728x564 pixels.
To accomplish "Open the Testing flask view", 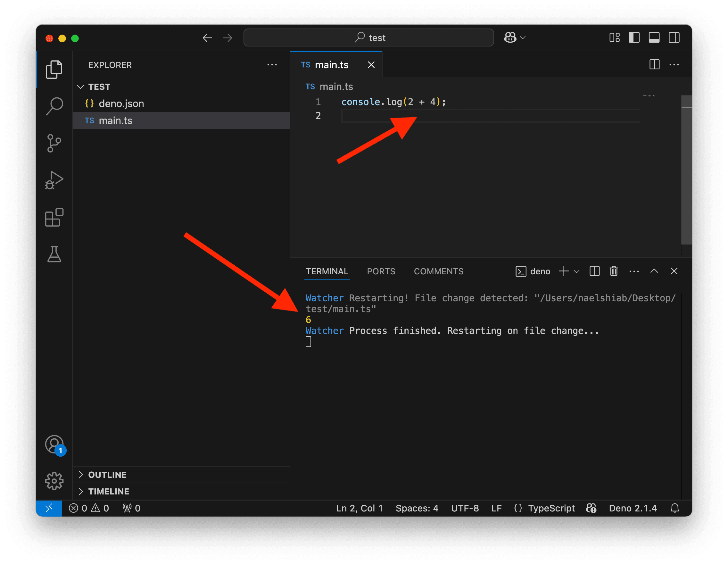I will coord(54,254).
